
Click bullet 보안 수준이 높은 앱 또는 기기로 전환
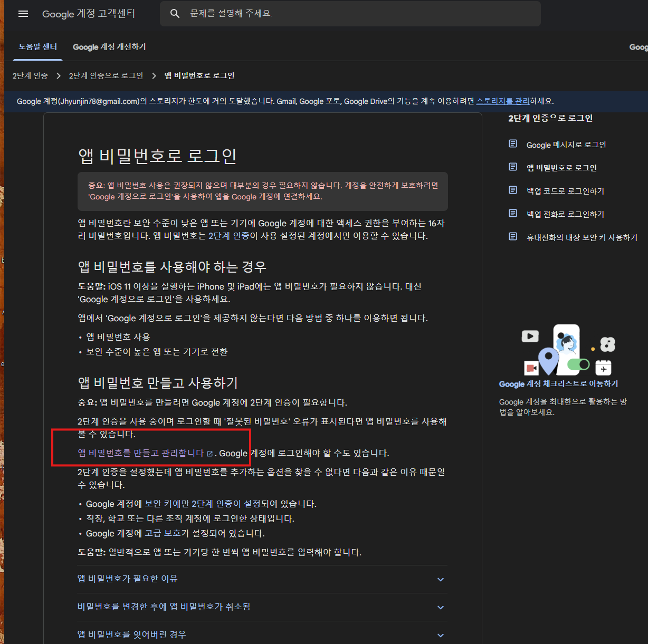click(157, 352)
